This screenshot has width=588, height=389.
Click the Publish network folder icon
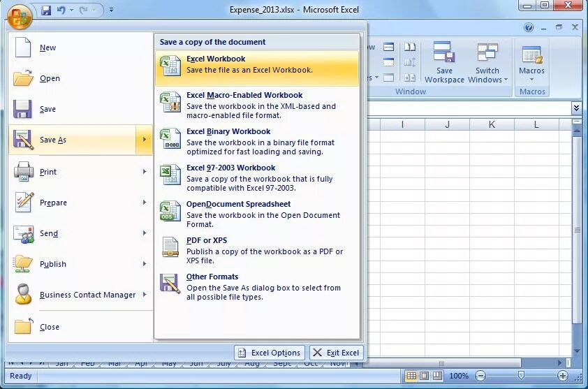(x=22, y=264)
